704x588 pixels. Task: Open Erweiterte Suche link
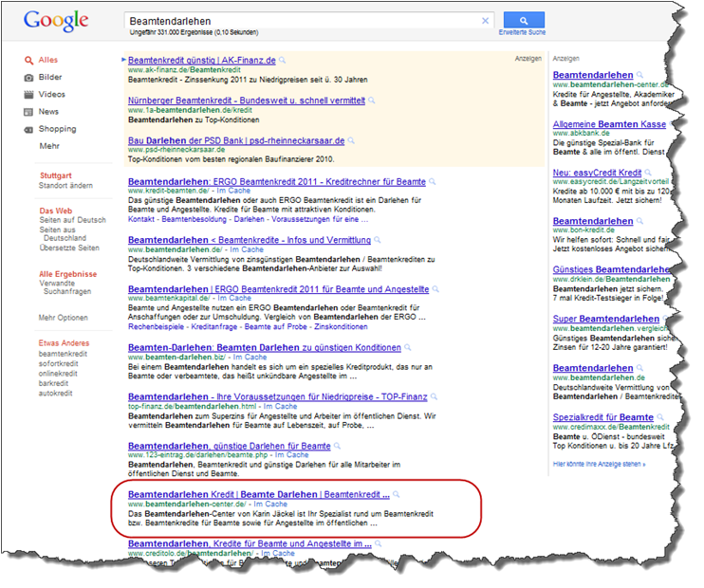[x=522, y=32]
